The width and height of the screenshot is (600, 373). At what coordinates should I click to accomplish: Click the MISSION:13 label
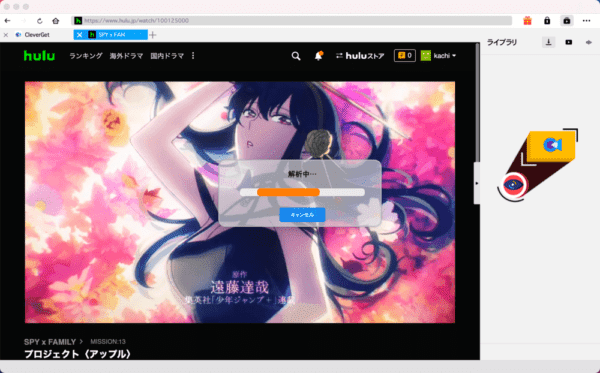coord(108,342)
